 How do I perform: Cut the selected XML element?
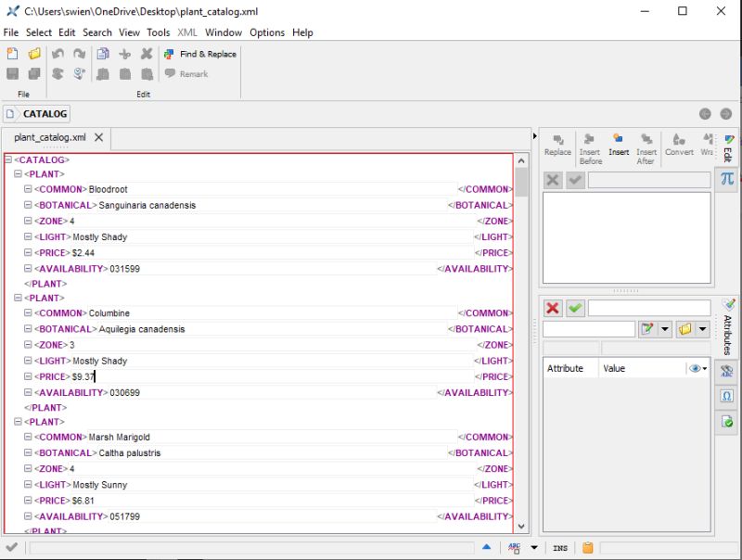pos(123,54)
